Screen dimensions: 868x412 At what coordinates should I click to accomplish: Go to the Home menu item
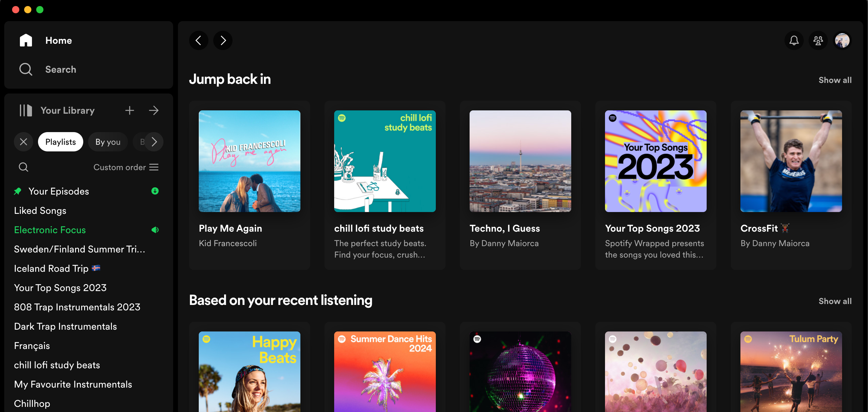point(58,40)
